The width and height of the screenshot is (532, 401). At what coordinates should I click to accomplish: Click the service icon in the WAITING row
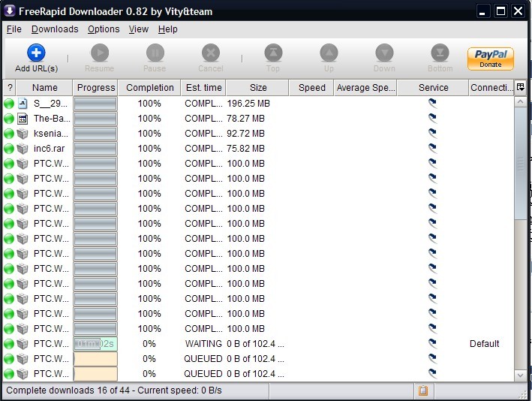click(x=433, y=343)
